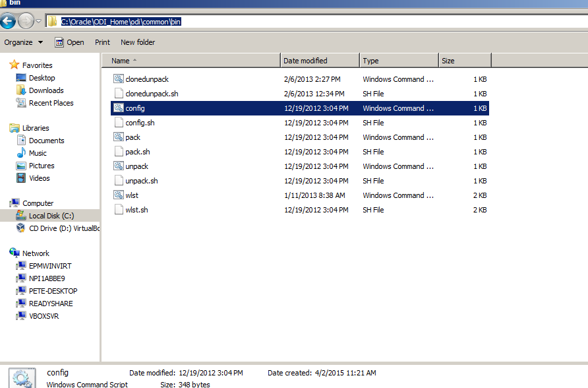Open the Desktop favorite in sidebar

tap(42, 78)
